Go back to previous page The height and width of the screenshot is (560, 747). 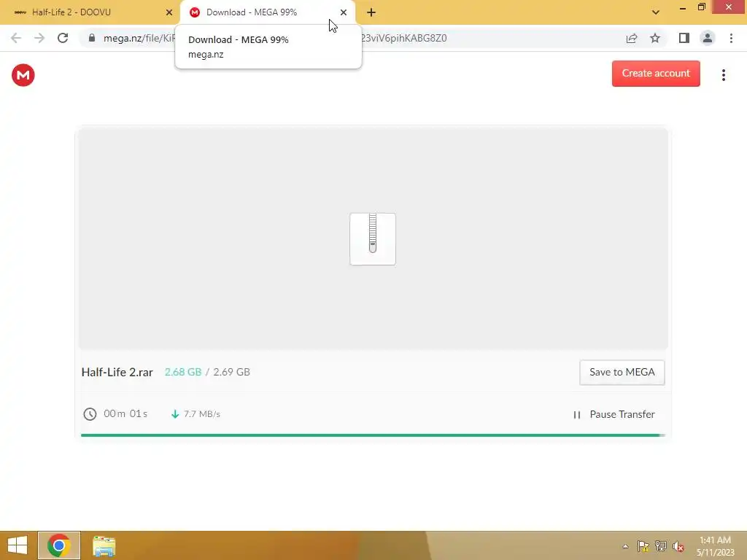(16, 38)
